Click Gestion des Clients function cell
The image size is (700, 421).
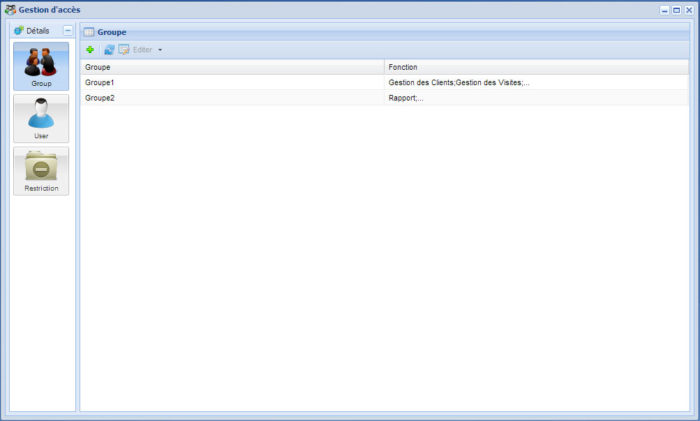point(458,82)
